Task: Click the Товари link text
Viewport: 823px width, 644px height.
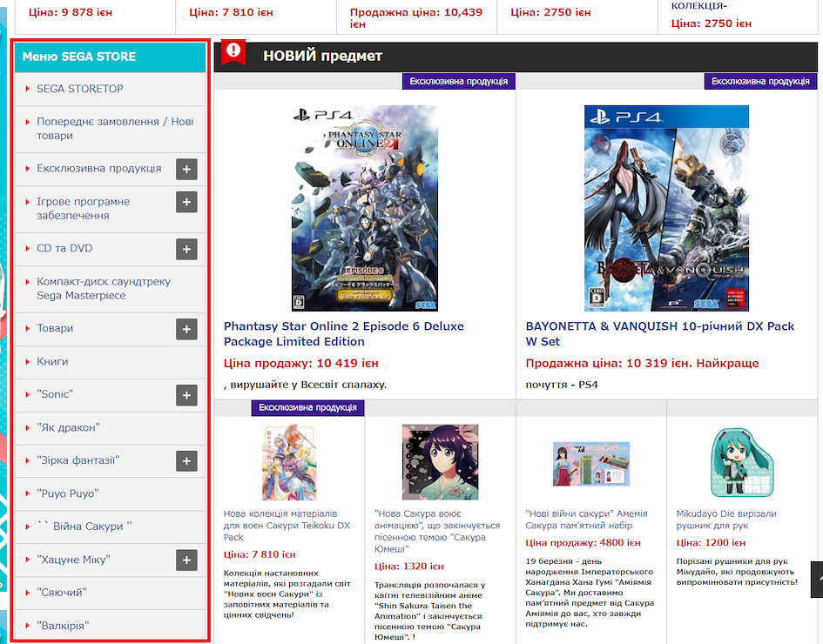Action: [55, 328]
